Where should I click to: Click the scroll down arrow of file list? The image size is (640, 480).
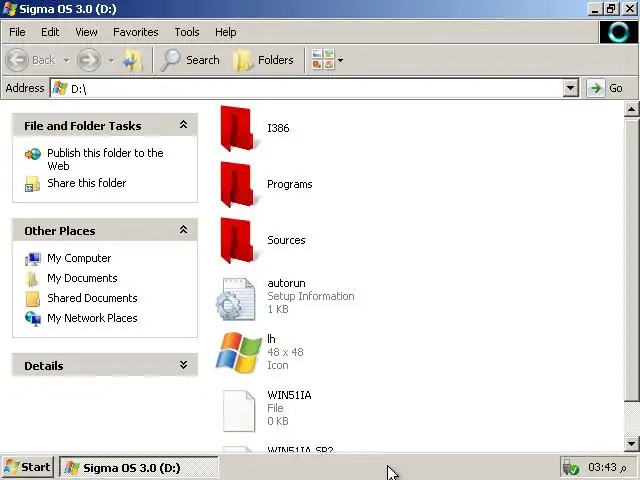point(631,444)
